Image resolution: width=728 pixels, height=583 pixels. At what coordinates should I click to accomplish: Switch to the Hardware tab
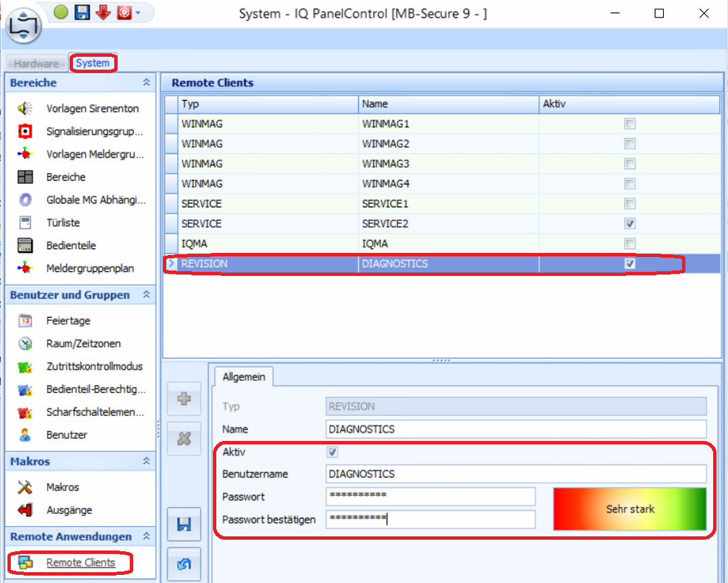(37, 64)
